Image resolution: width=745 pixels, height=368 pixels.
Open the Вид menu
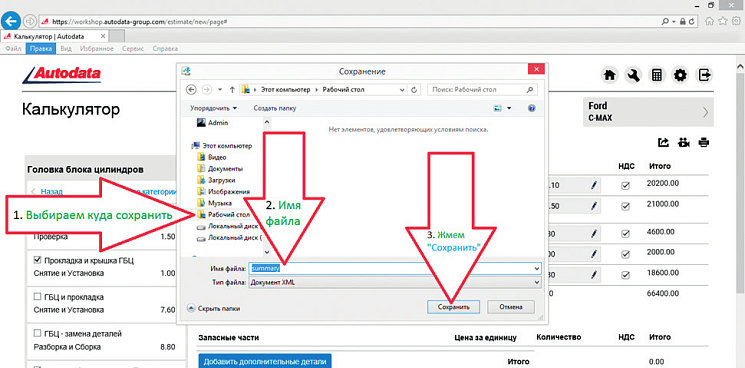click(66, 49)
